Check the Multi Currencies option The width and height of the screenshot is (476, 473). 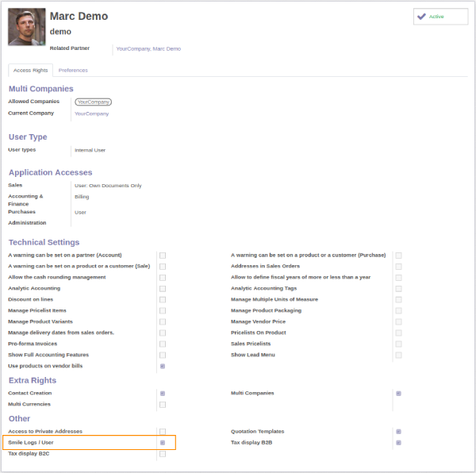click(x=163, y=405)
